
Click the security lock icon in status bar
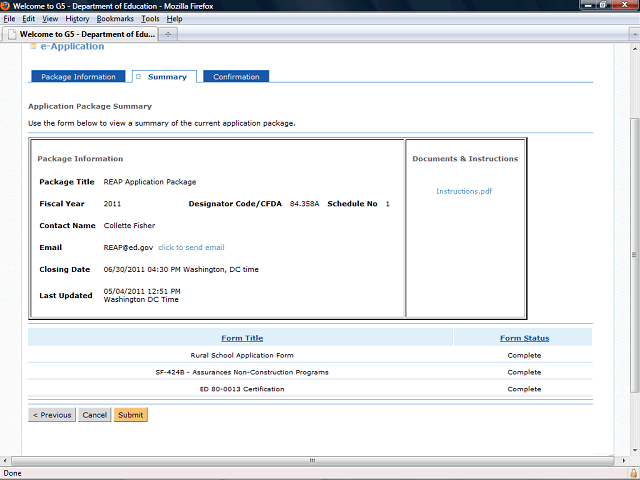634,473
